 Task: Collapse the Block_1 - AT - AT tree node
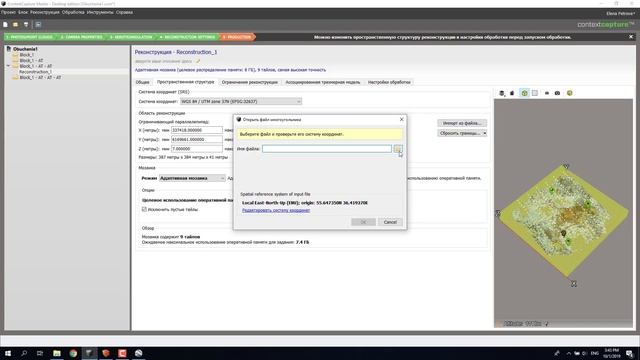coord(8,66)
